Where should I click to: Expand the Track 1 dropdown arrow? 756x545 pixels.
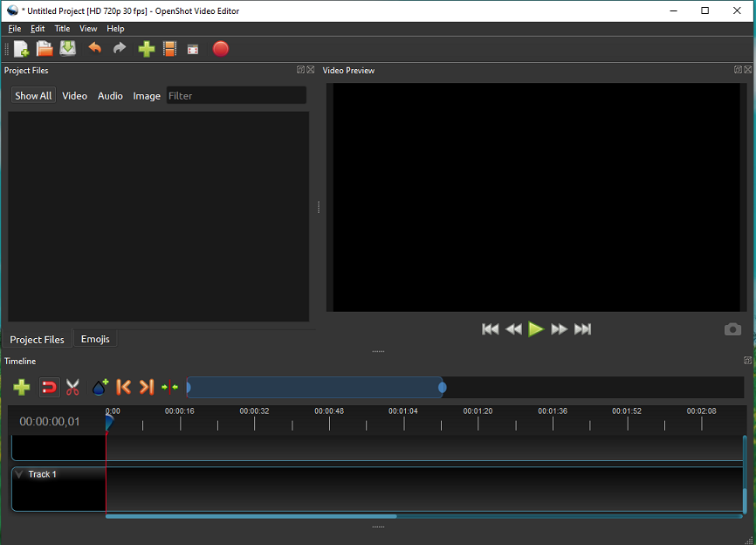(x=19, y=474)
